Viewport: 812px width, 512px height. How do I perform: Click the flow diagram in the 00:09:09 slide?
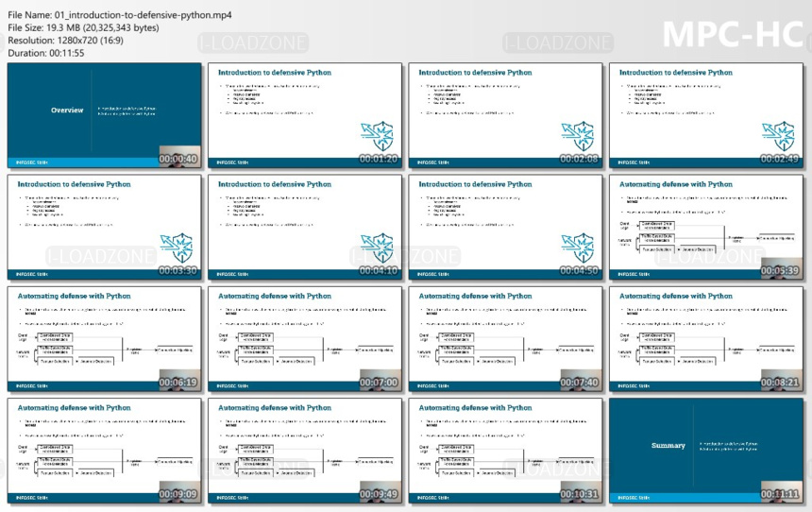pos(104,461)
